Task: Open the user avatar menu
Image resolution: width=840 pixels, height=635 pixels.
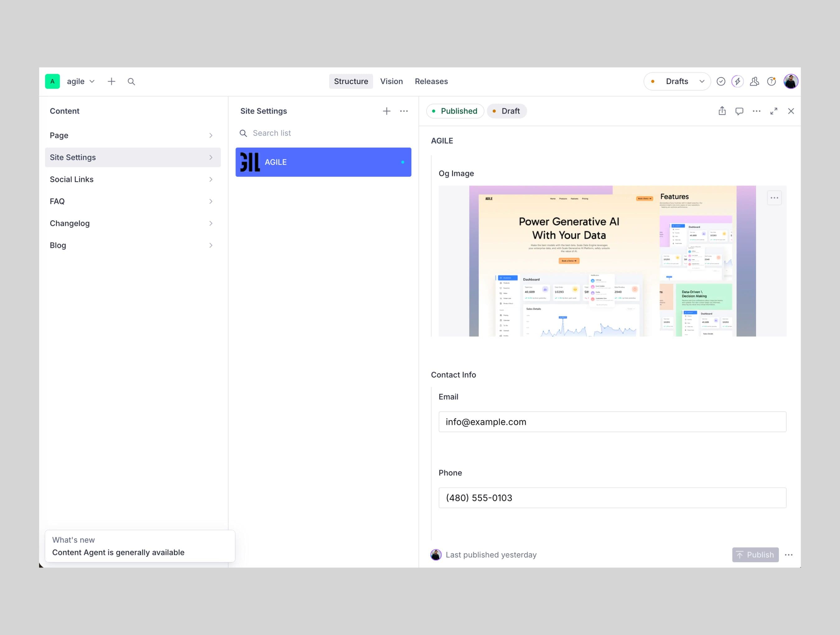Action: [791, 81]
